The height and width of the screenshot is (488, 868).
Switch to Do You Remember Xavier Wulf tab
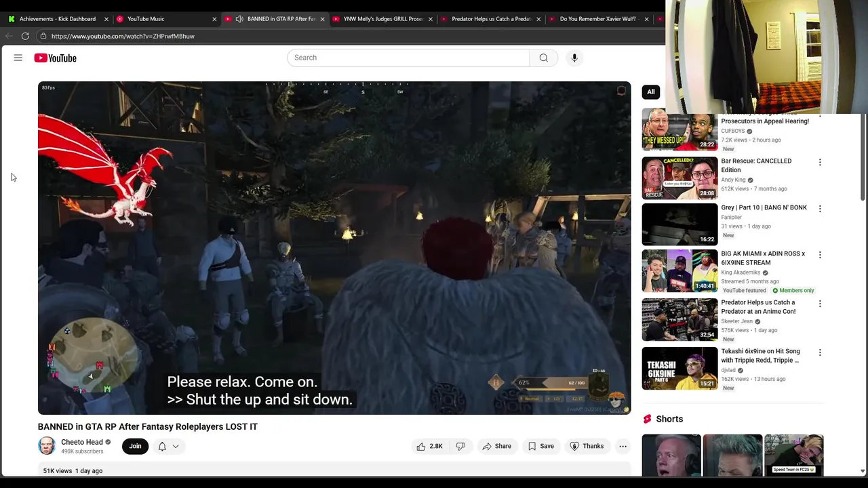598,19
